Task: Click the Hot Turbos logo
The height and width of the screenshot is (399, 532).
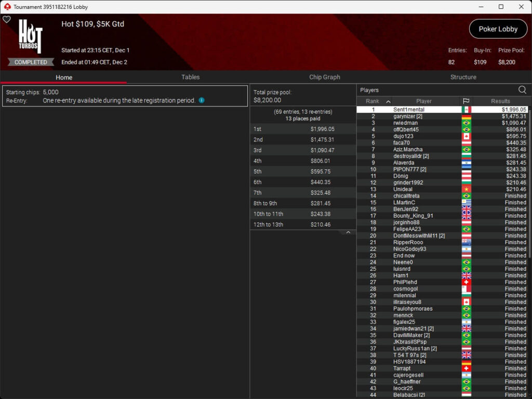Action: 30,37
